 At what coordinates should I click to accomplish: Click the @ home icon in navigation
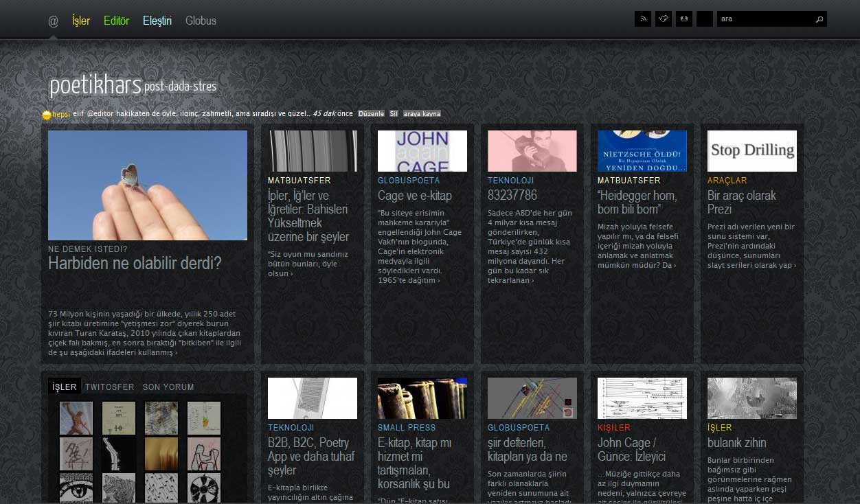[53, 21]
